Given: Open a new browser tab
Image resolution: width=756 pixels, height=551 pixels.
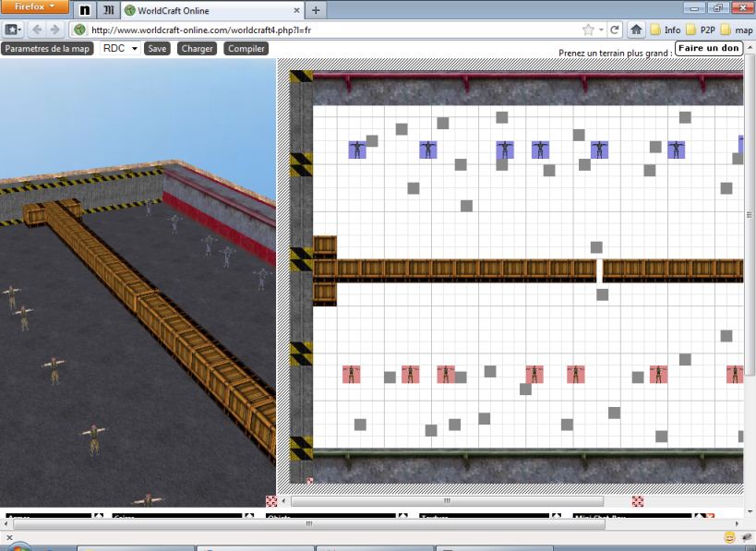Looking at the screenshot, I should pyautogui.click(x=316, y=10).
